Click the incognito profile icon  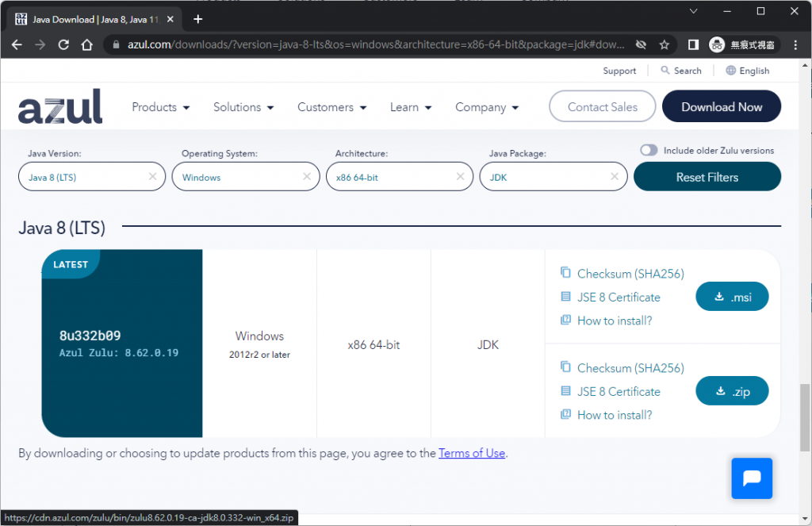click(717, 45)
